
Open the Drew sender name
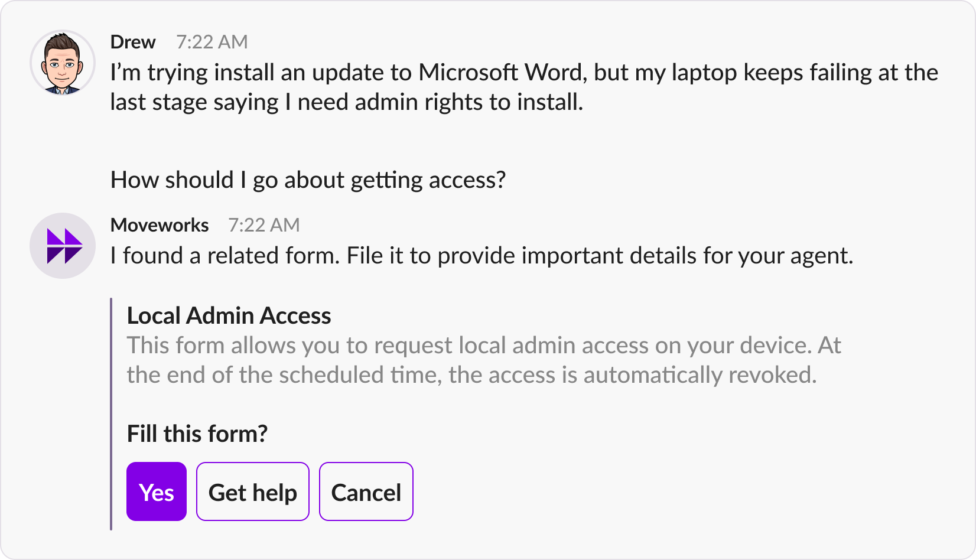pos(133,42)
